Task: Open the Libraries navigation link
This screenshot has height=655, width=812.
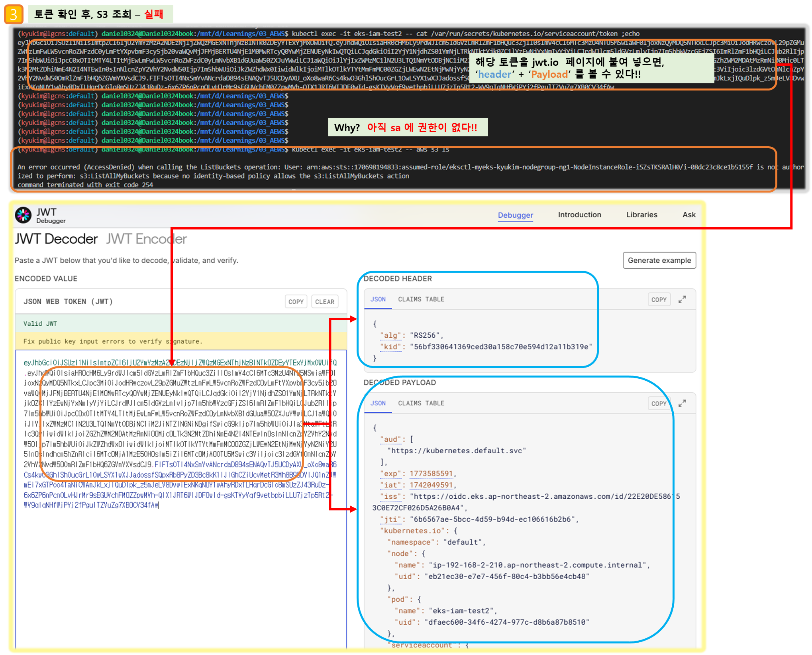Action: 641,214
